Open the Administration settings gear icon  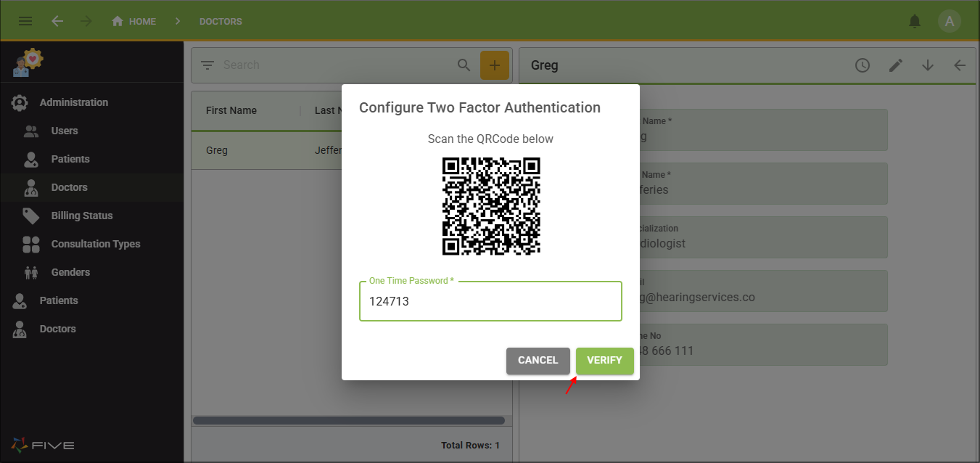tap(20, 102)
